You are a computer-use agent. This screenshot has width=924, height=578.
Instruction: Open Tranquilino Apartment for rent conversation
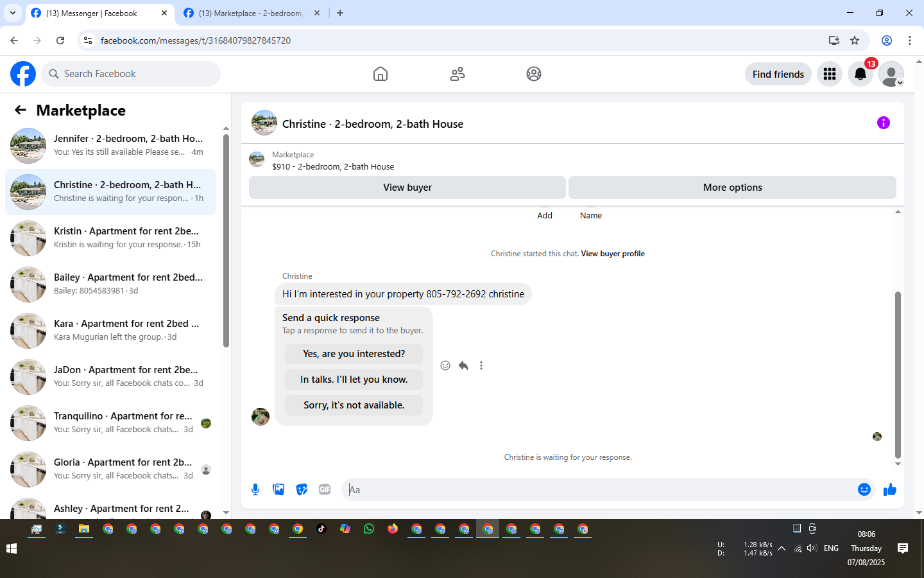tap(110, 423)
